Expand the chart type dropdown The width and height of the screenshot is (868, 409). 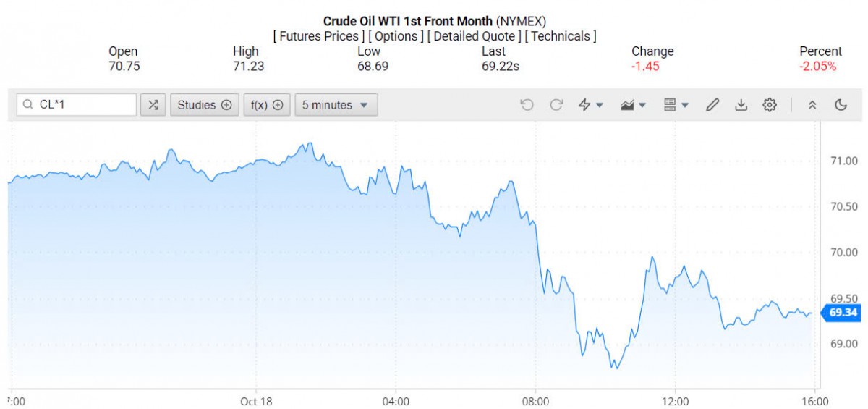(x=633, y=105)
